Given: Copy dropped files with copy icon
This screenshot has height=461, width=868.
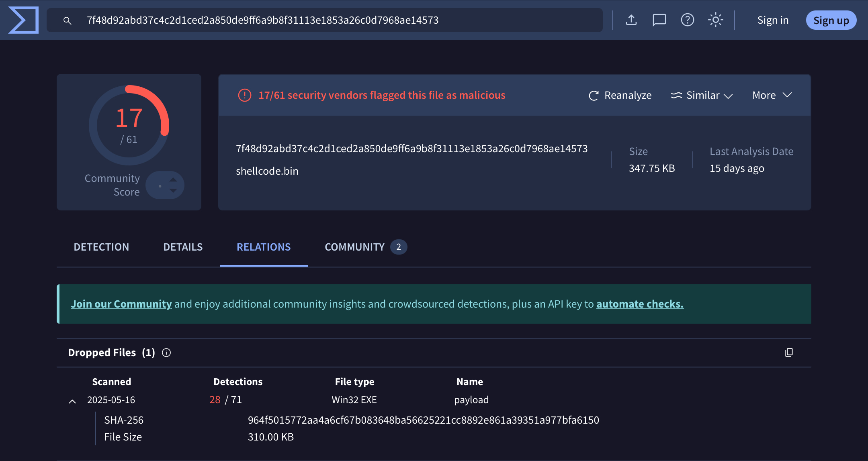Looking at the screenshot, I should [789, 353].
